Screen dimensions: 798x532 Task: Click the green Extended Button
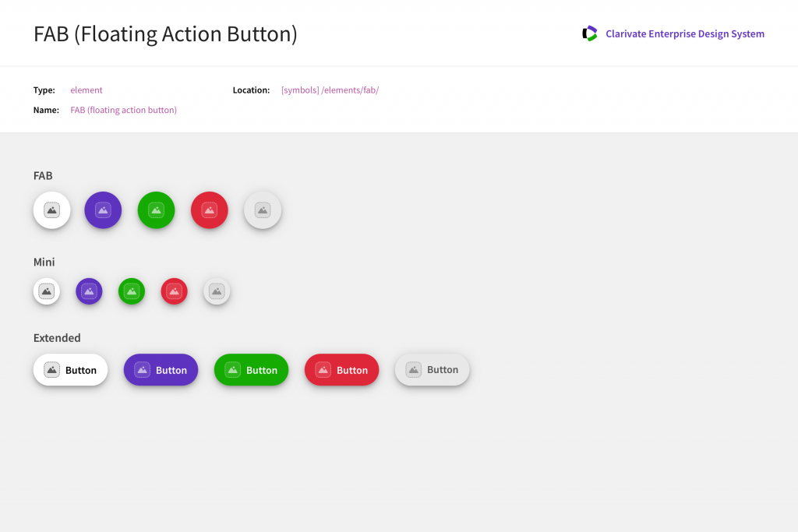click(251, 370)
